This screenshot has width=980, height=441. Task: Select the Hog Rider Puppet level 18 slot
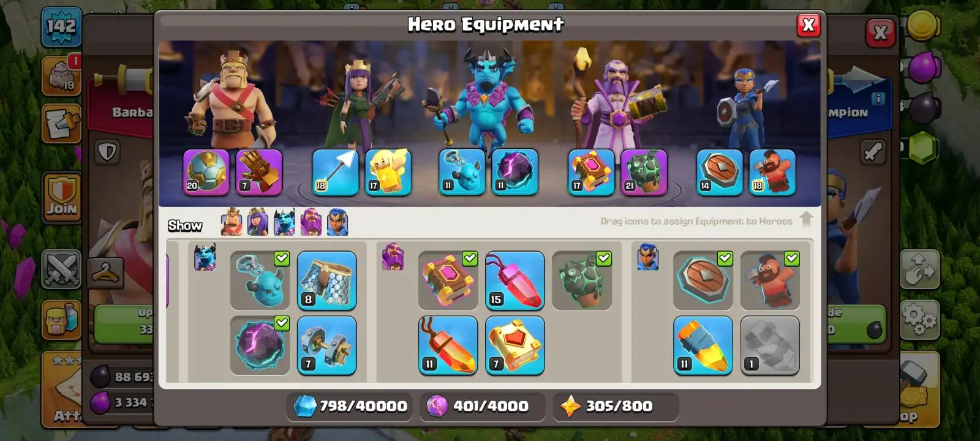(772, 173)
